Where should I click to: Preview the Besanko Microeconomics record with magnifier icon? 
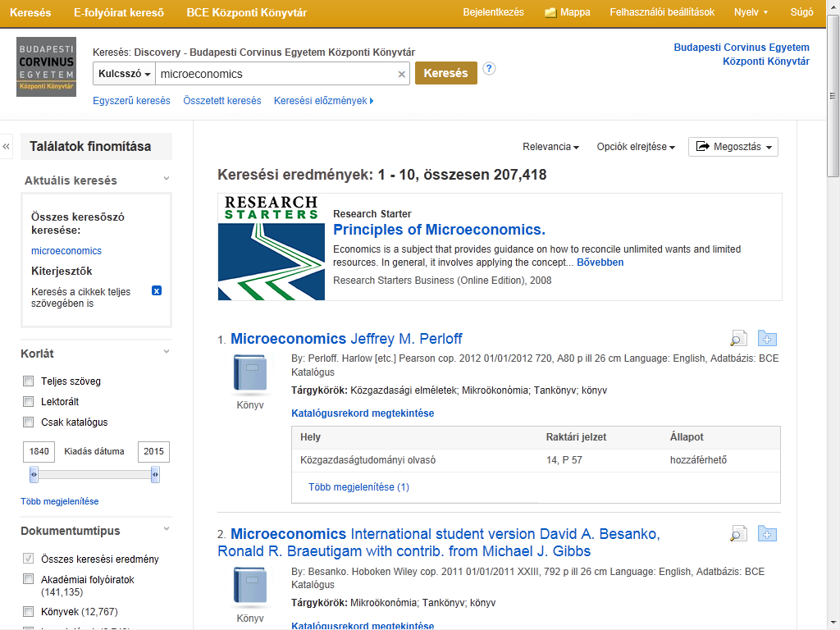[739, 534]
